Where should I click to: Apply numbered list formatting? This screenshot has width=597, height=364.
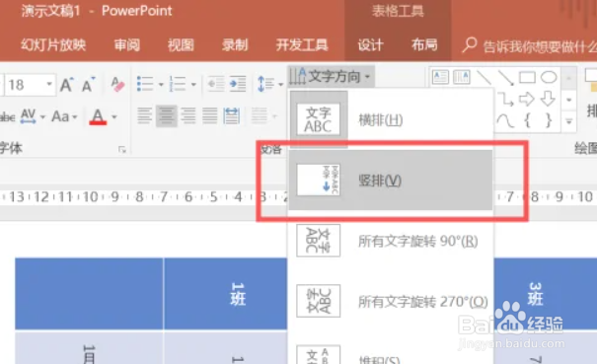click(178, 84)
